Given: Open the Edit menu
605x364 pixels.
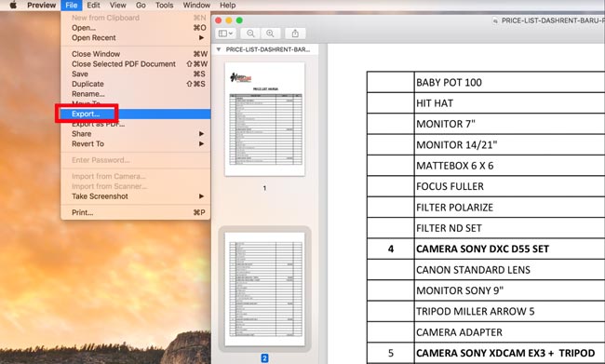Looking at the screenshot, I should (x=93, y=5).
